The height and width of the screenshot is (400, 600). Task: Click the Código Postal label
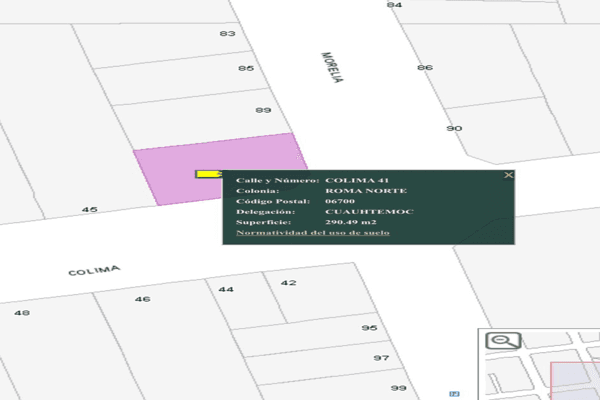(273, 201)
